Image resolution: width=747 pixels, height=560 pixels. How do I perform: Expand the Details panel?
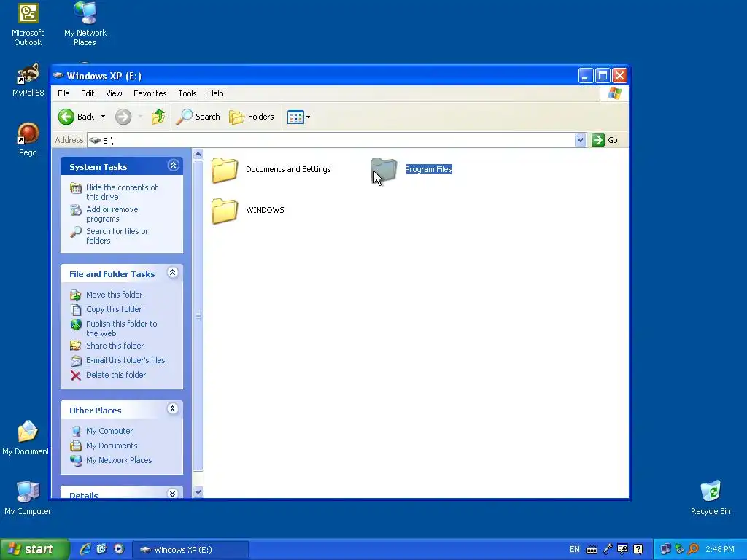point(173,494)
